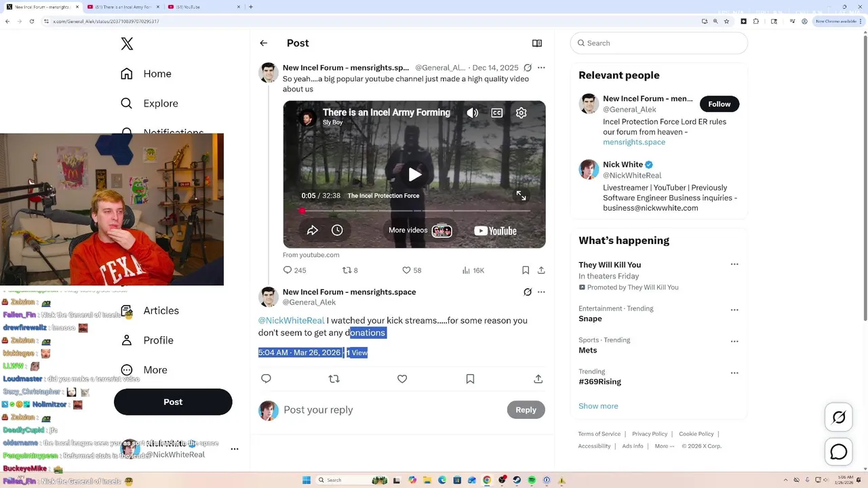Open options for They Will Kill You trend
This screenshot has height=488, width=868.
(x=734, y=265)
